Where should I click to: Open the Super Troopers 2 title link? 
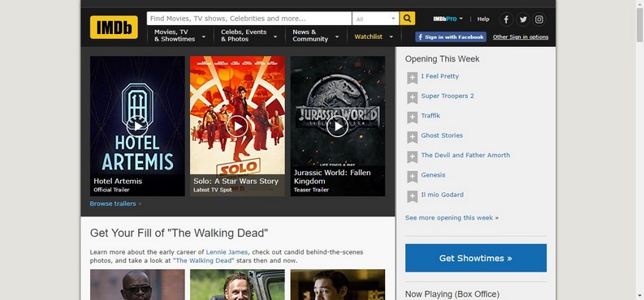point(447,96)
